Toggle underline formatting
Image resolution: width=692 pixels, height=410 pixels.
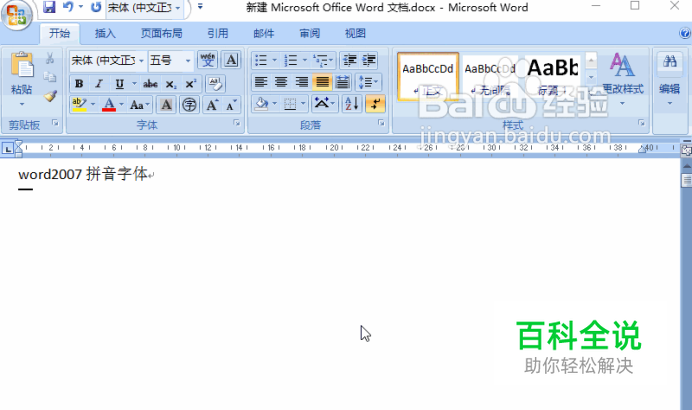coord(119,83)
